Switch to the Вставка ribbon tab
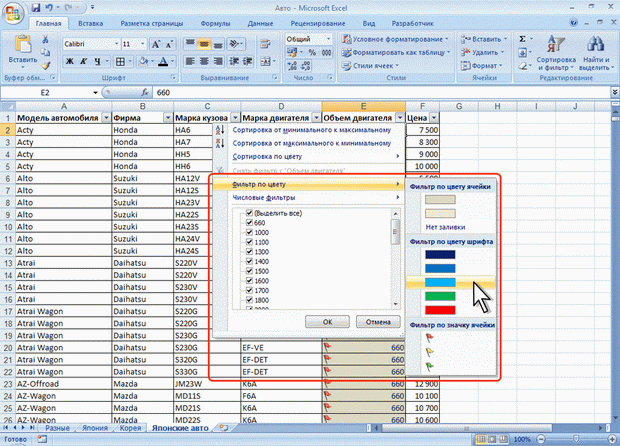 pyautogui.click(x=91, y=23)
